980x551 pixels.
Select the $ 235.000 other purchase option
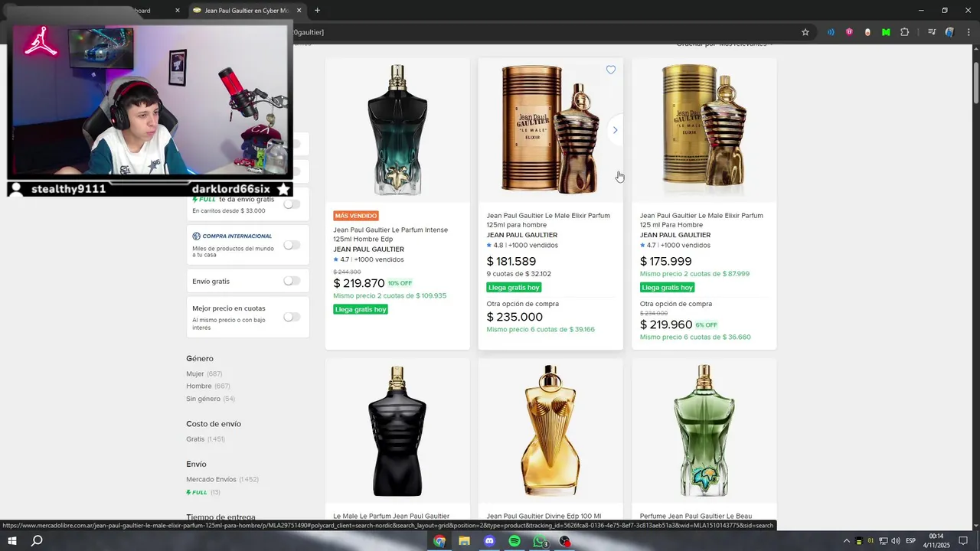[514, 317]
